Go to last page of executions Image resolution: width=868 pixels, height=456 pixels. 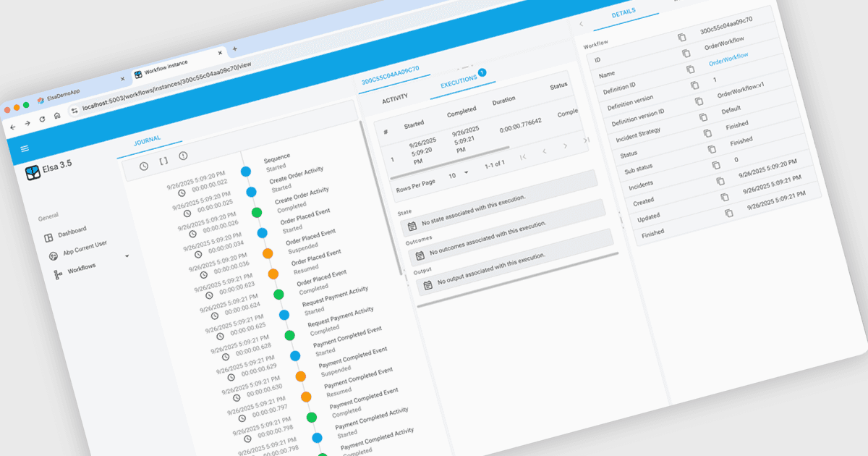585,140
